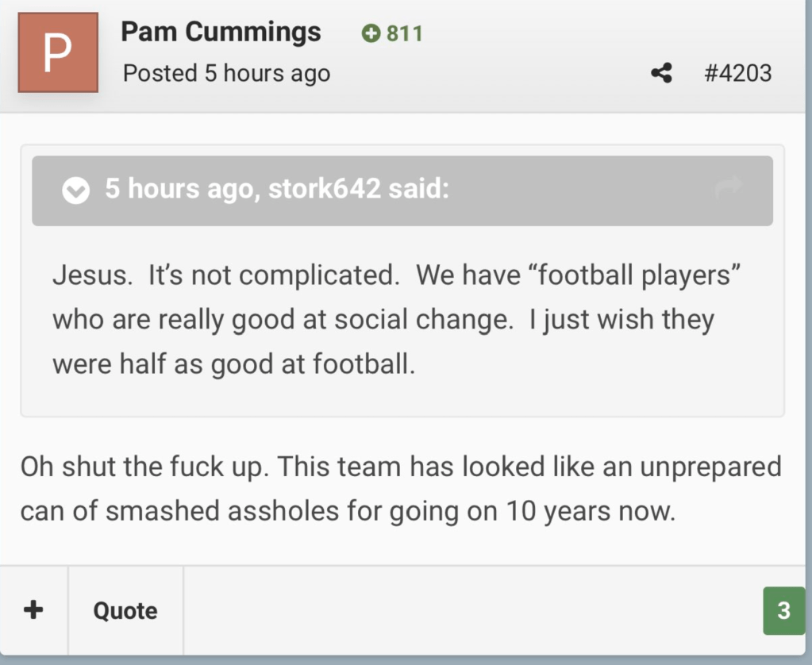Viewport: 812px width, 665px height.
Task: Open Pam Cummings' profile avatar
Action: (x=58, y=52)
